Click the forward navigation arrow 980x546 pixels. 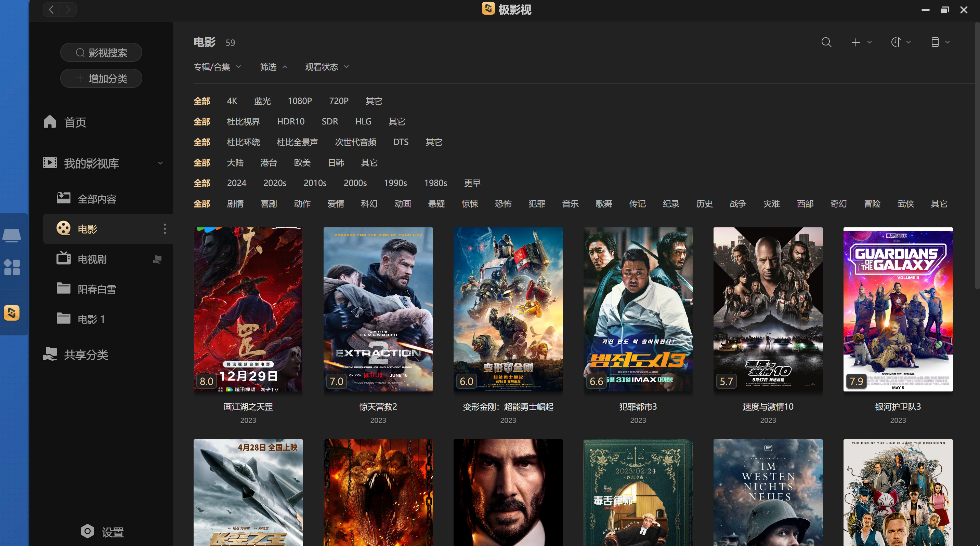click(x=68, y=10)
